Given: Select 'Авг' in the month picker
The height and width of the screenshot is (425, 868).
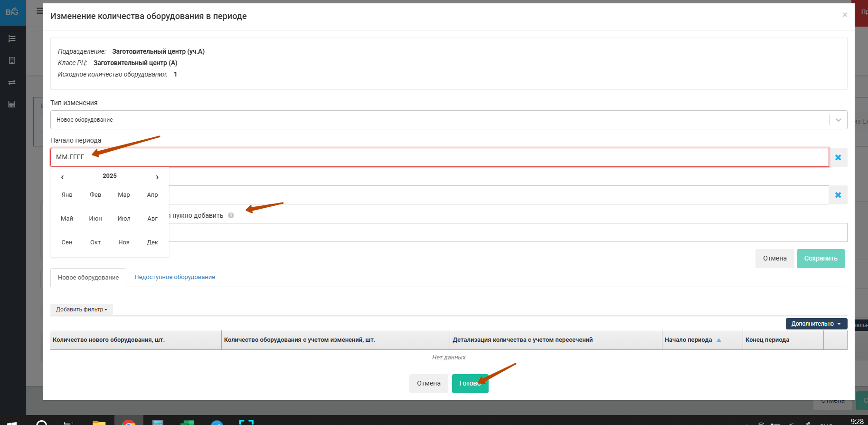Looking at the screenshot, I should point(152,219).
